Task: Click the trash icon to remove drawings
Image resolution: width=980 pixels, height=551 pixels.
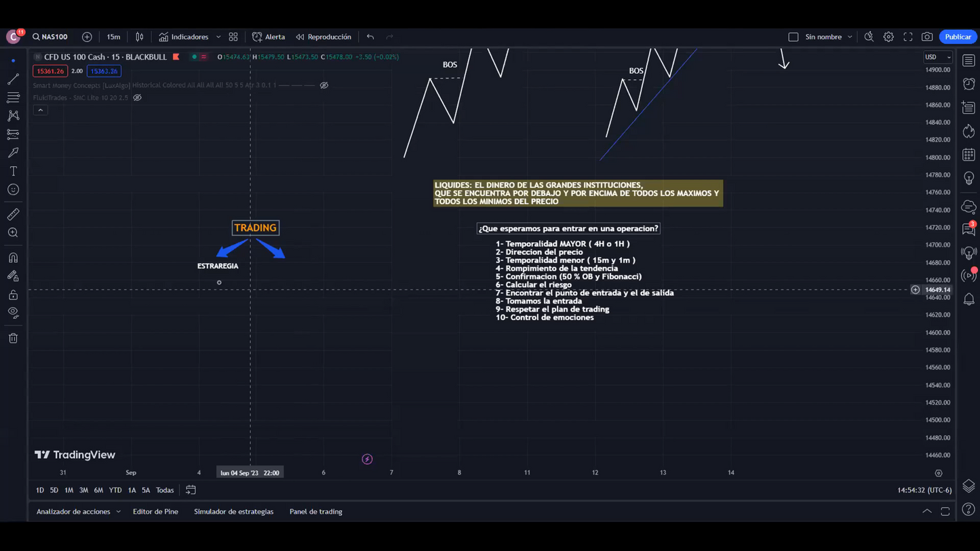Action: pos(13,338)
